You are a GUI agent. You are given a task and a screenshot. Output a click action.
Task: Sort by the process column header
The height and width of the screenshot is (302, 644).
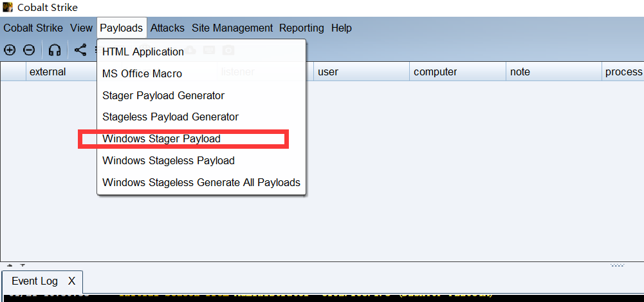pyautogui.click(x=623, y=72)
